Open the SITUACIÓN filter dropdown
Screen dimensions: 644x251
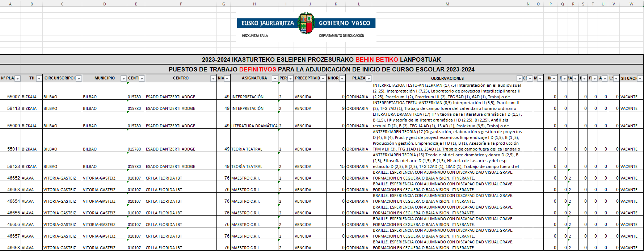coord(640,78)
